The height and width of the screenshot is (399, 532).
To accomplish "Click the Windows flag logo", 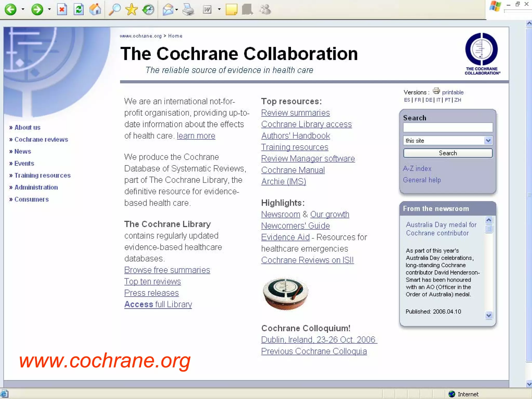I will (x=495, y=6).
